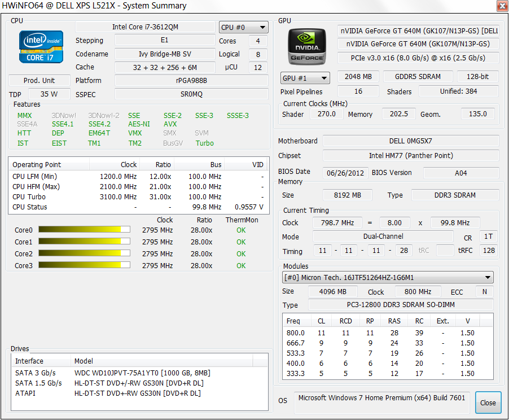Click the Codename field Ivy Bridge-MB SV
Image resolution: width=509 pixels, height=420 pixels.
click(165, 54)
